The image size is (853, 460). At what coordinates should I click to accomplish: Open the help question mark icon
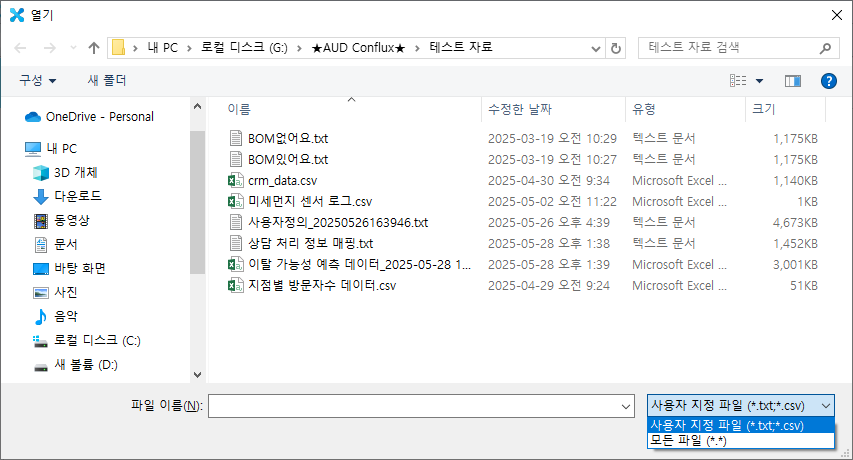[828, 80]
